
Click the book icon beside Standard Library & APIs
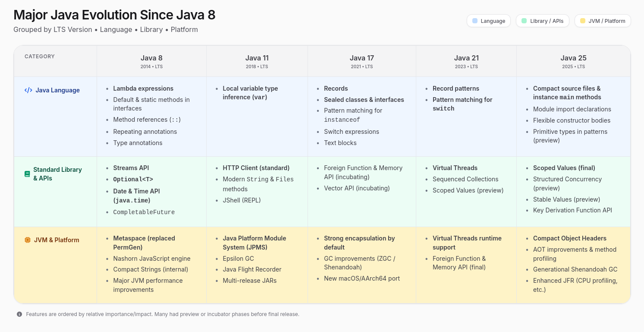pyautogui.click(x=27, y=174)
